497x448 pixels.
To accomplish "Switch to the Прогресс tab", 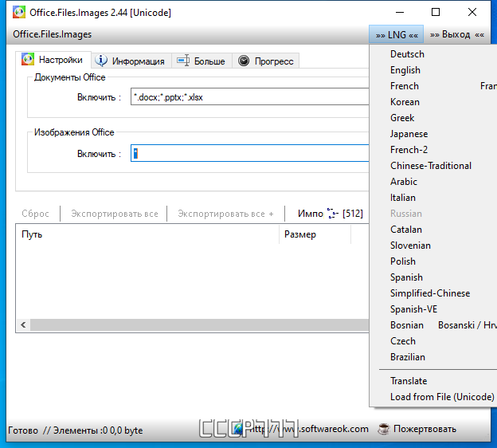I will (265, 61).
